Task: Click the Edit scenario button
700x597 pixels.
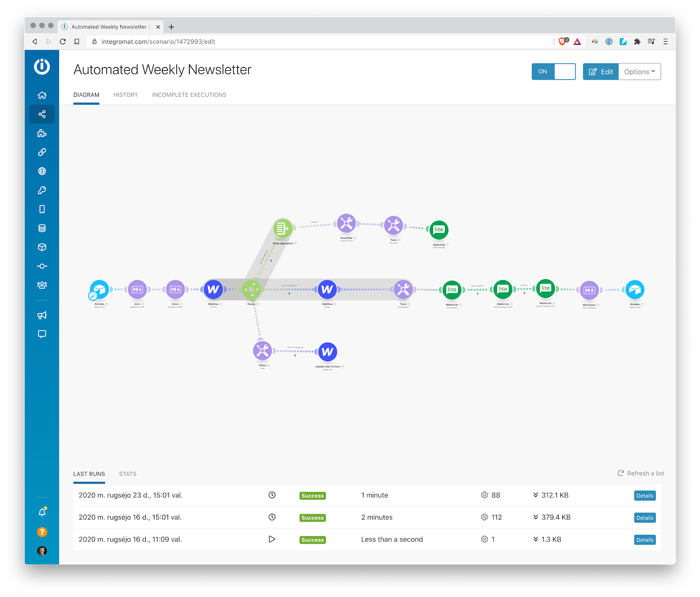Action: click(601, 72)
